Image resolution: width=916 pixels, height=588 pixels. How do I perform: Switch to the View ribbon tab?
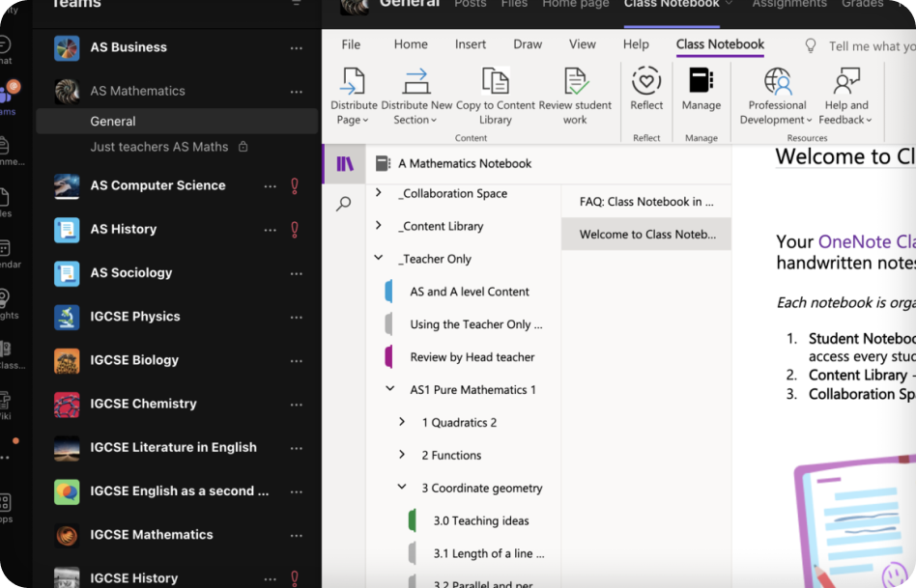(x=583, y=44)
